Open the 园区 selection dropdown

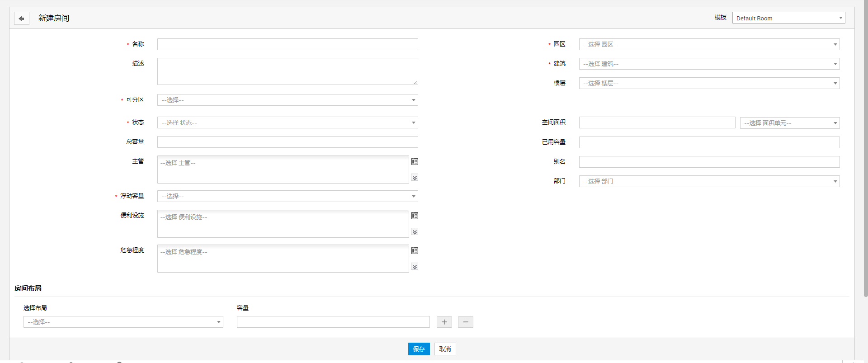(x=709, y=44)
